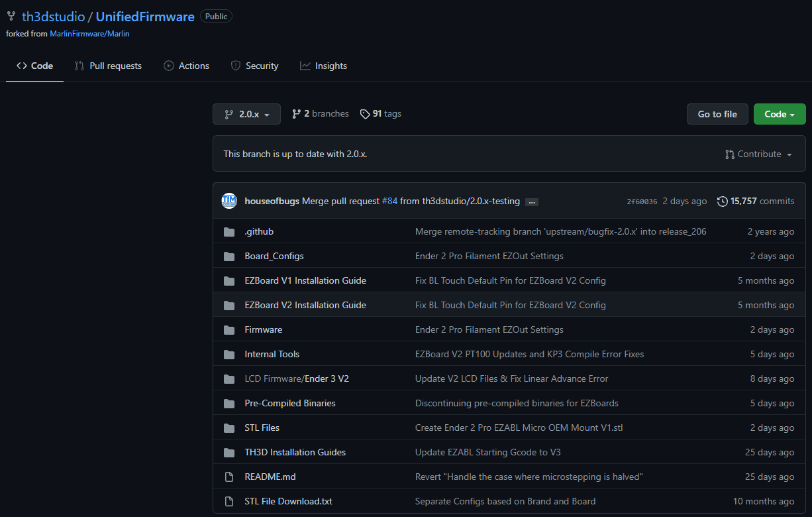Click the Code tab angle-brackets icon
The image size is (812, 517).
(22, 66)
